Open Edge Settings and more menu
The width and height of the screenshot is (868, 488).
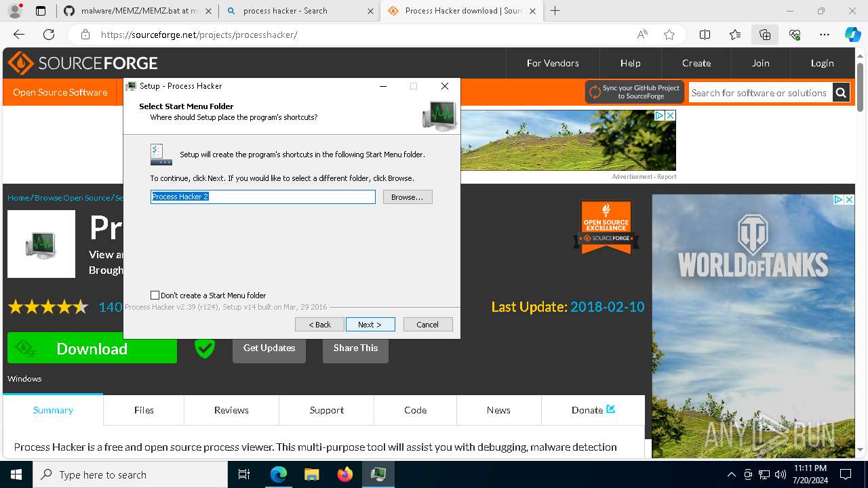[825, 35]
